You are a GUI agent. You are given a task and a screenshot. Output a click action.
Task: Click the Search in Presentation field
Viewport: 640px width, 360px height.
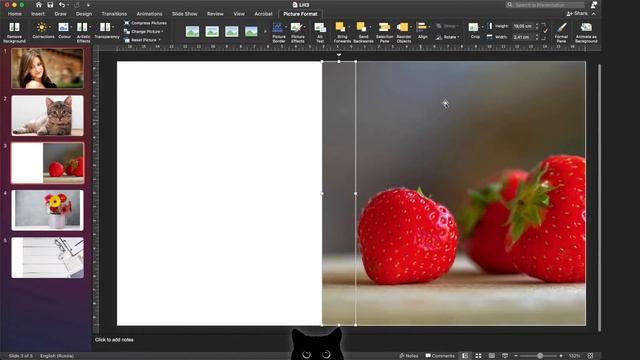coord(545,5)
